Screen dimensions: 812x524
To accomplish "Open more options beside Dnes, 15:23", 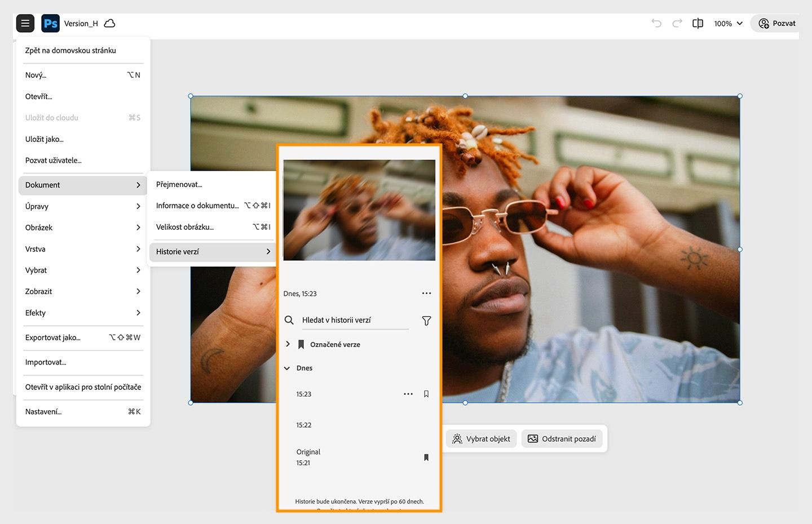I will coord(426,293).
